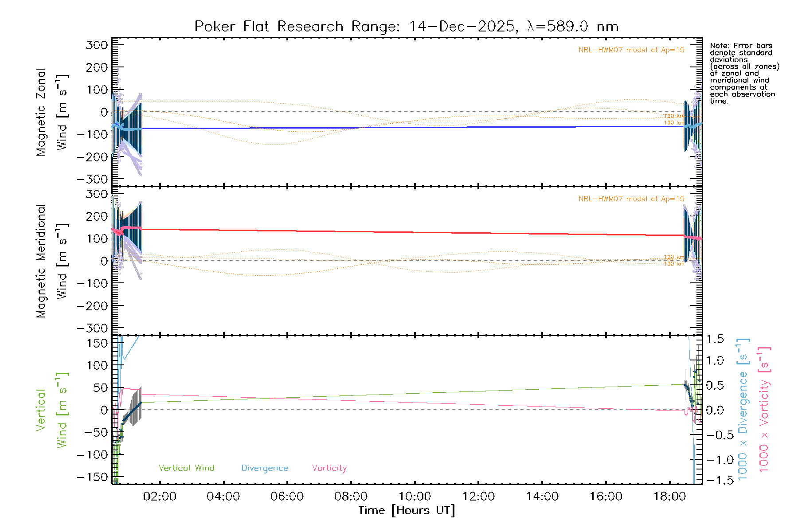Click the '1000 x Vorticity' right axis label
798x532 pixels.
[764, 409]
